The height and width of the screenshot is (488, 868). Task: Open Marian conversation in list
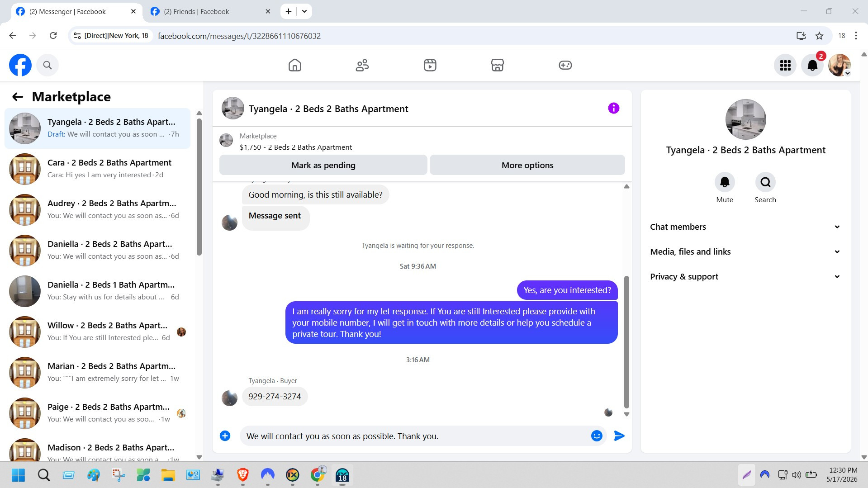click(97, 373)
